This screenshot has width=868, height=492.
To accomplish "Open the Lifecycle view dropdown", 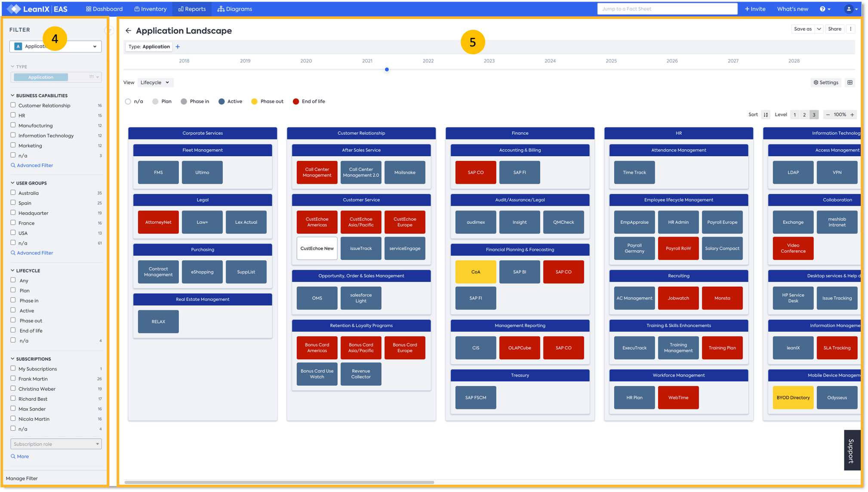I will pos(155,82).
